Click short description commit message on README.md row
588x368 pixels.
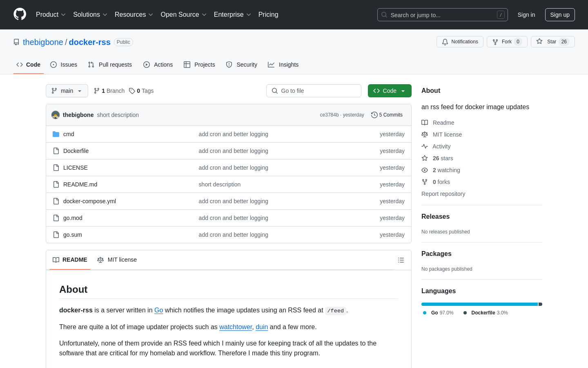coord(220,184)
